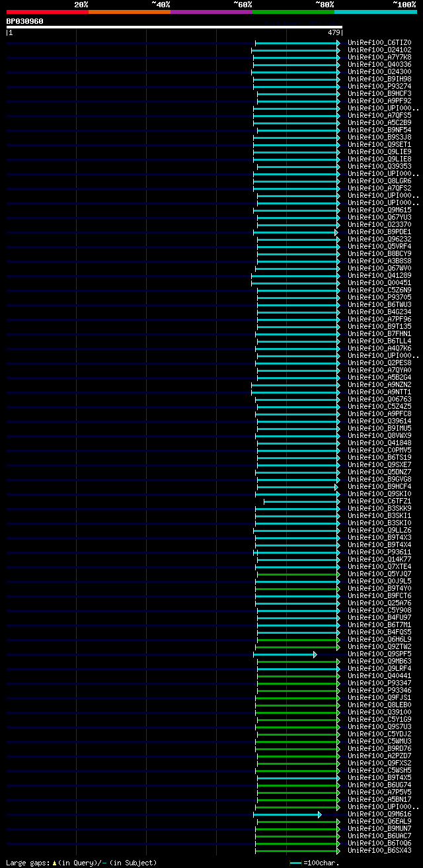Open the UniRef100_P93274 hit label
The height and width of the screenshot is (868, 423).
[x=379, y=87]
